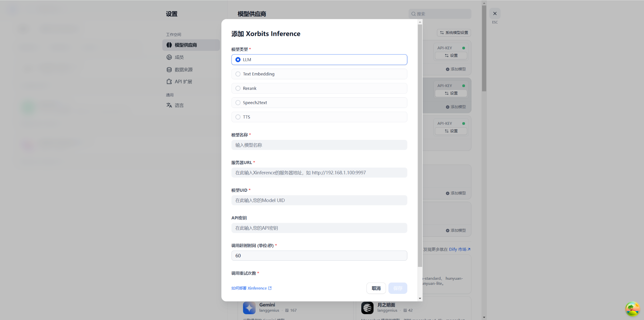Click the database icon for 数据来源
The height and width of the screenshot is (320, 644).
pyautogui.click(x=169, y=70)
